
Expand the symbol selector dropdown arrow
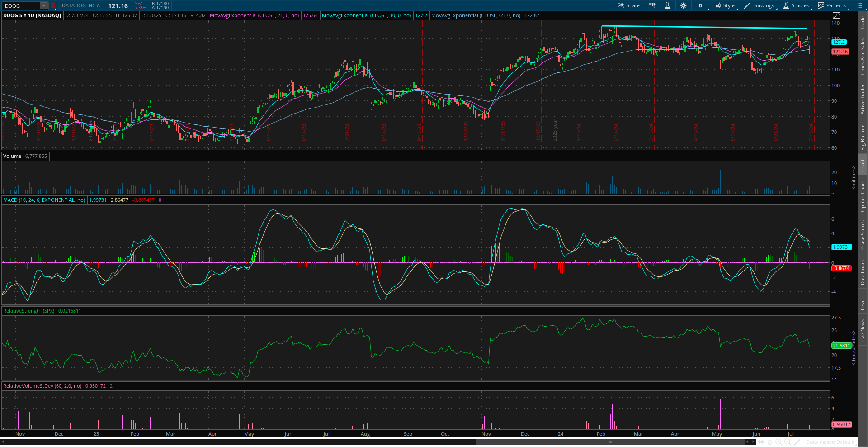(44, 6)
